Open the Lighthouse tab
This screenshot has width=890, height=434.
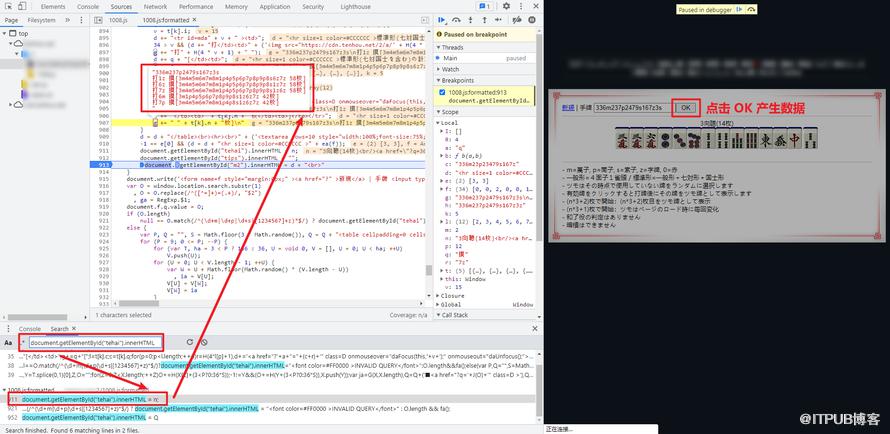[355, 7]
